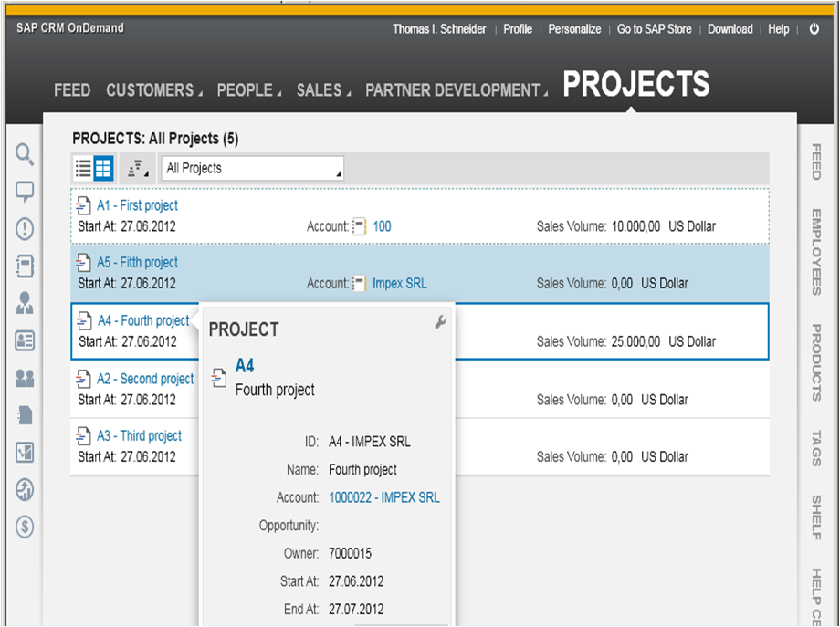Click the search magnifier icon in sidebar
840x627 pixels.
pyautogui.click(x=25, y=154)
